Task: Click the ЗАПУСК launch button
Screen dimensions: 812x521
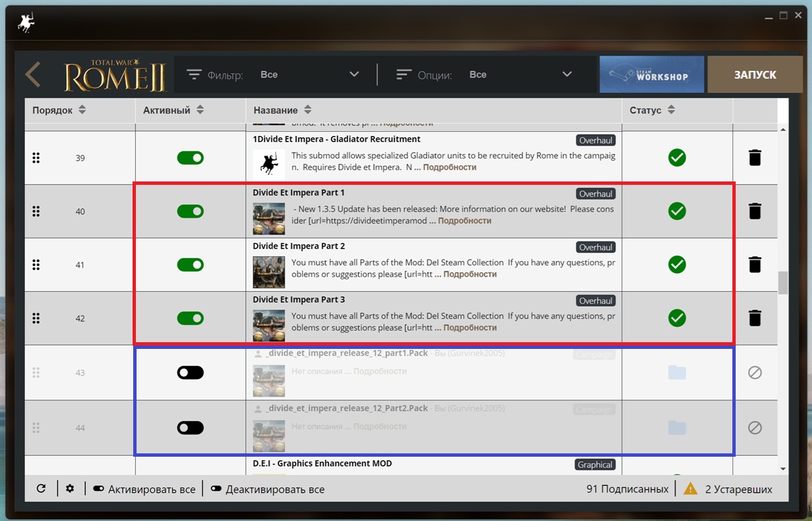Action: coord(754,74)
